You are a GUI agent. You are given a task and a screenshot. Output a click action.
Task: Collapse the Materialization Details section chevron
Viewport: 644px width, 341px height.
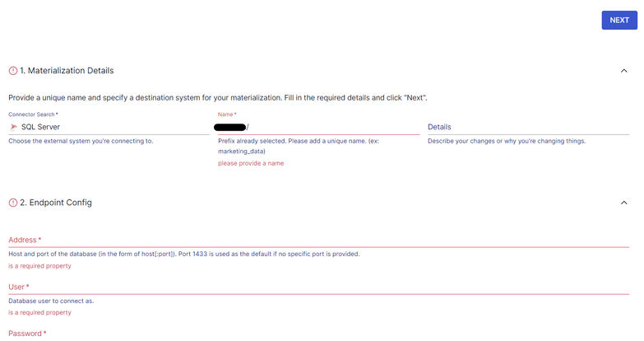(624, 71)
